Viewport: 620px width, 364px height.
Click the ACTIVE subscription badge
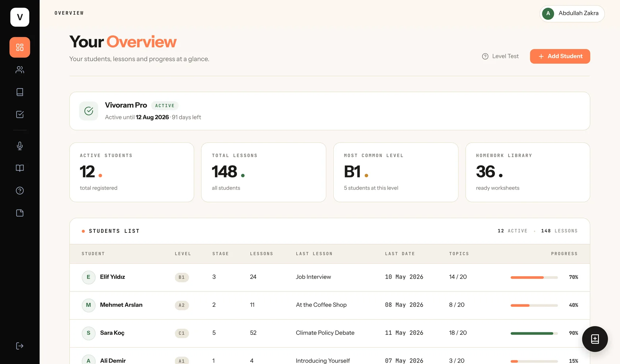[x=165, y=106]
